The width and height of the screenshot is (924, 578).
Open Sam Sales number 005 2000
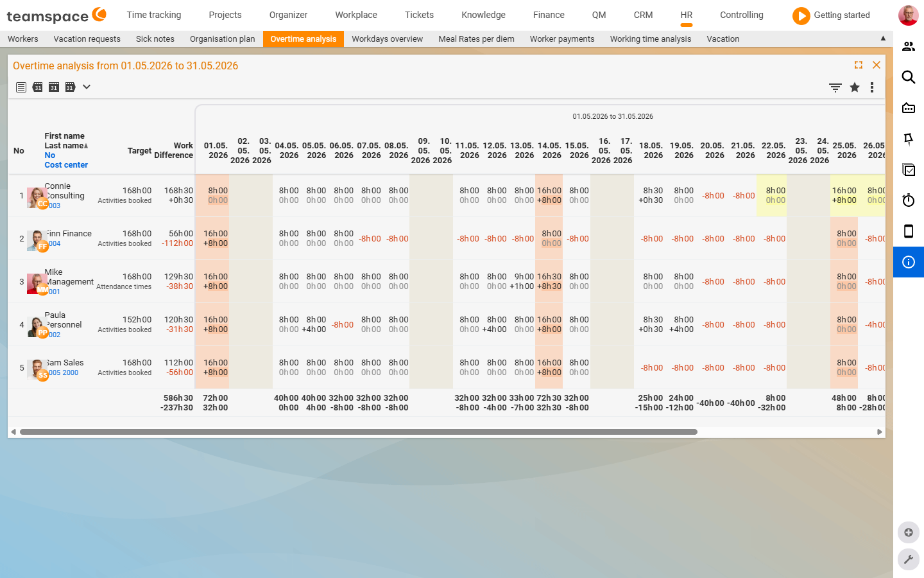click(x=64, y=373)
